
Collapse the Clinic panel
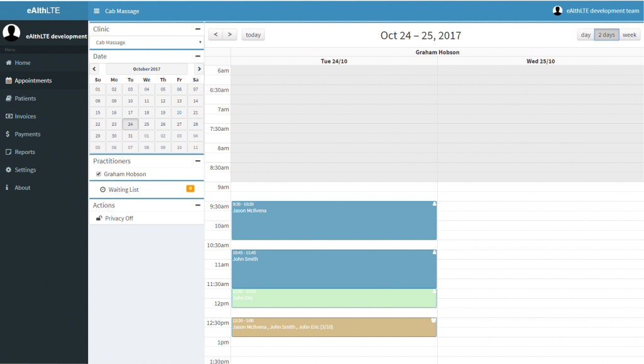click(198, 29)
